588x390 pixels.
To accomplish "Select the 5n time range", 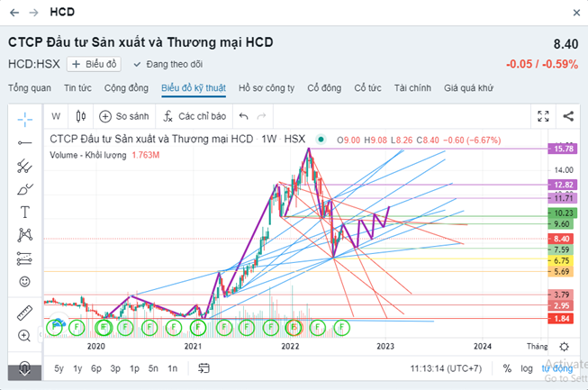I will pyautogui.click(x=153, y=368).
